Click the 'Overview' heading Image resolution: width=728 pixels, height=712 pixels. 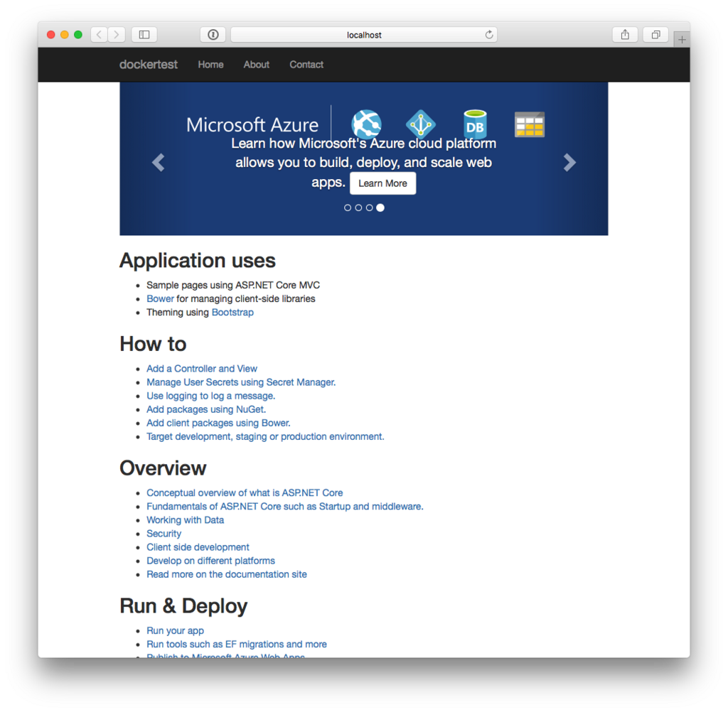click(x=163, y=468)
